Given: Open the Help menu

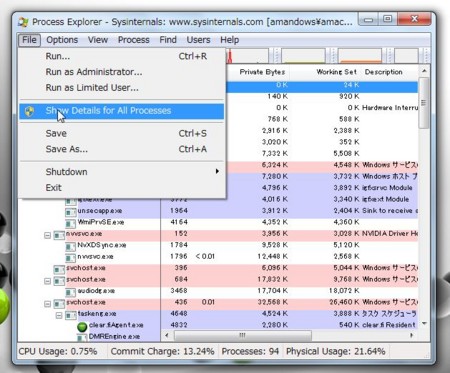Looking at the screenshot, I should [229, 40].
